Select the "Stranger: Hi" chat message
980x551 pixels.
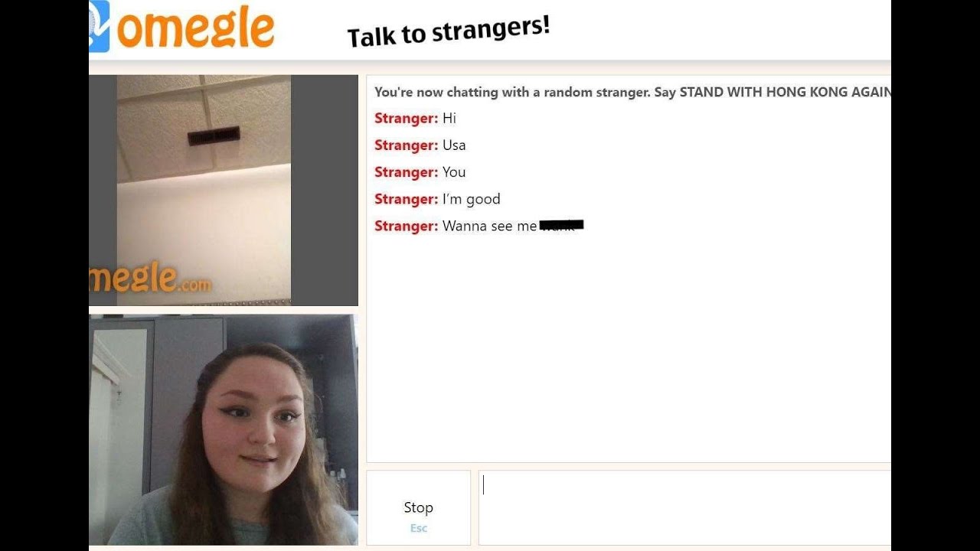415,119
